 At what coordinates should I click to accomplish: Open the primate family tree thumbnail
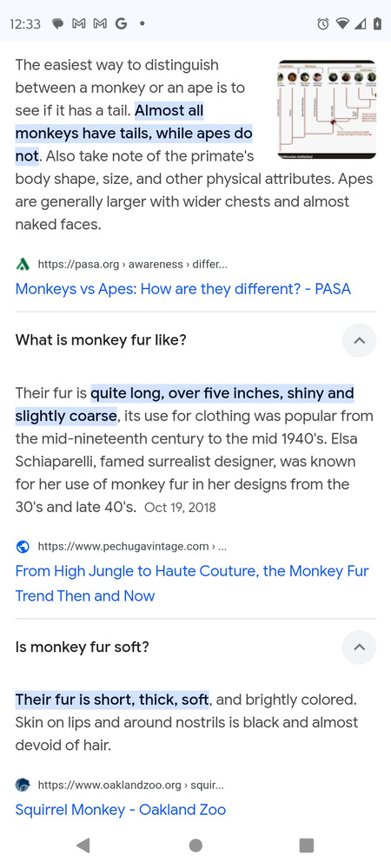pos(327,109)
